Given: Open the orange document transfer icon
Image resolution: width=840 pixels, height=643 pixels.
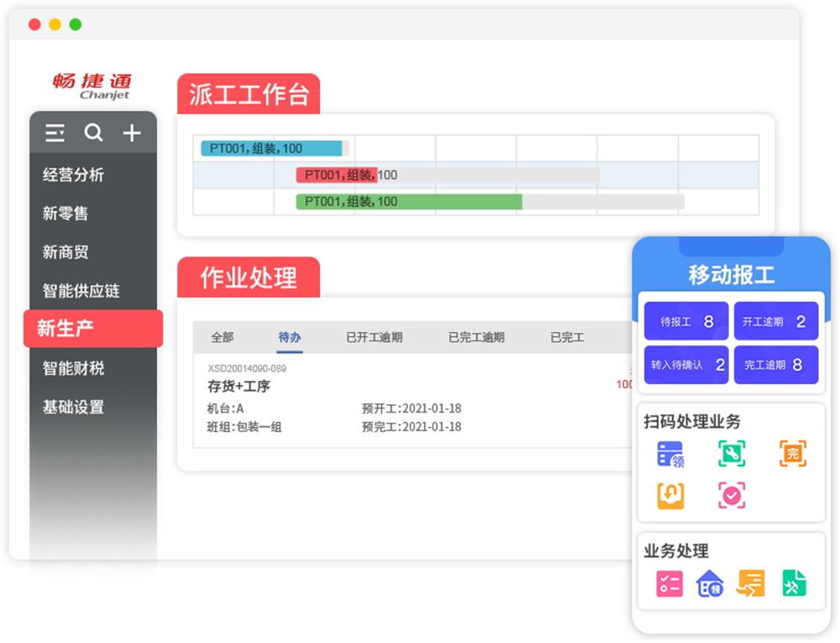Looking at the screenshot, I should point(751,583).
